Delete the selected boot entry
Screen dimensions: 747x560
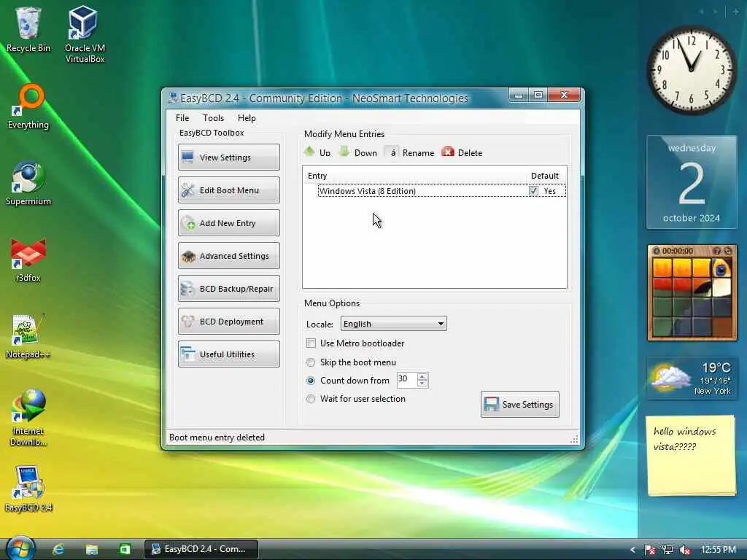[462, 152]
